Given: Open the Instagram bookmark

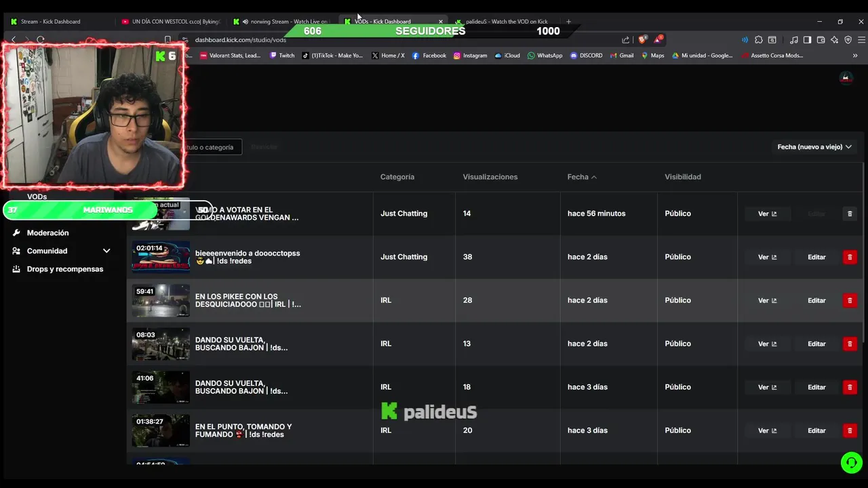Looking at the screenshot, I should pos(470,56).
